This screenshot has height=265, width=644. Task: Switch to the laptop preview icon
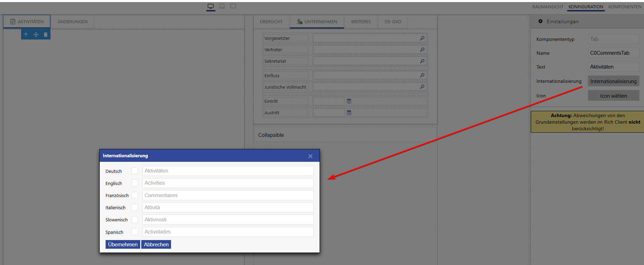point(222,6)
